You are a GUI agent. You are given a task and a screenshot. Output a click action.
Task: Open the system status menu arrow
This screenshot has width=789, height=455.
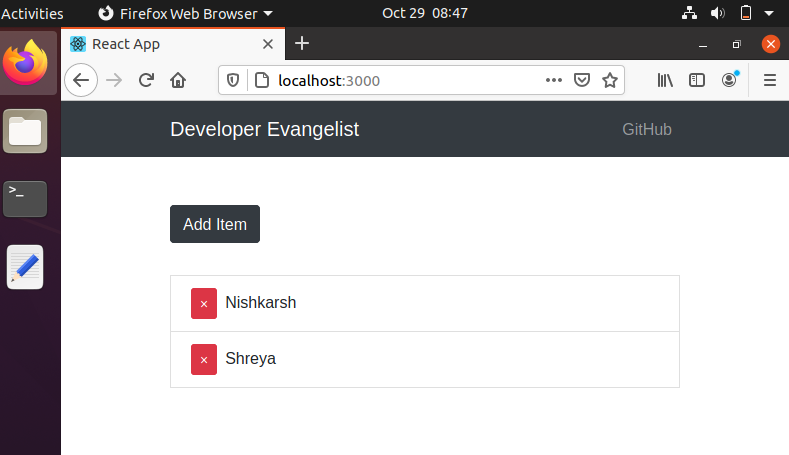[x=769, y=13]
